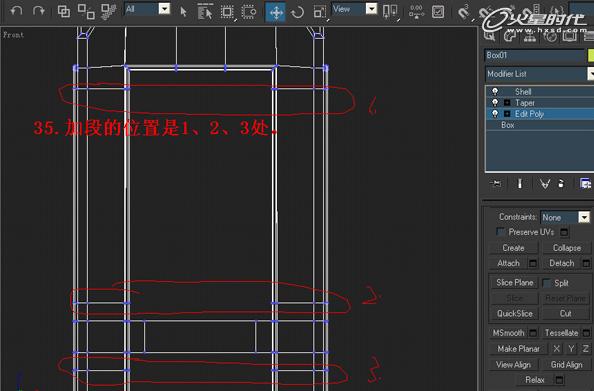The height and width of the screenshot is (391, 594).
Task: Click the MSmooth button
Action: point(508,333)
